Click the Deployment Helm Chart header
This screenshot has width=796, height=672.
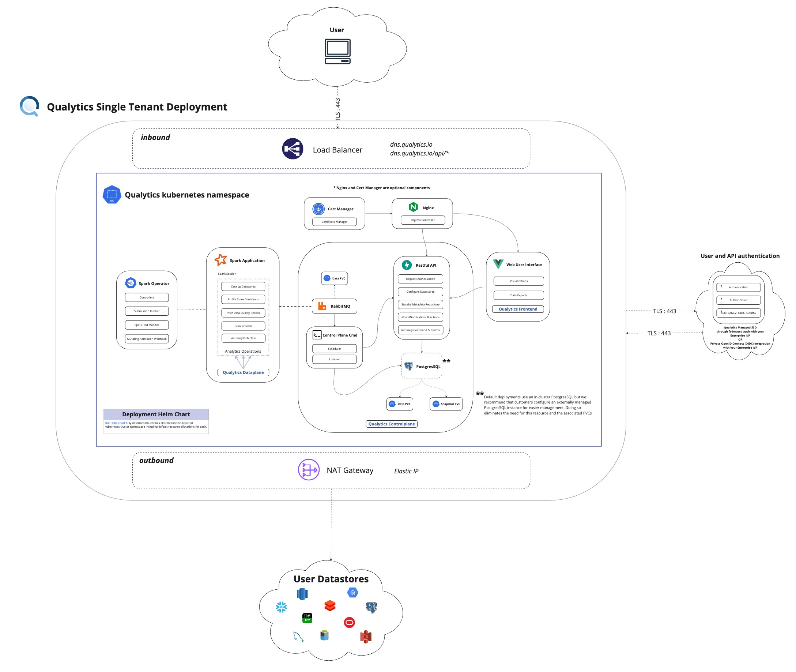pyautogui.click(x=156, y=414)
